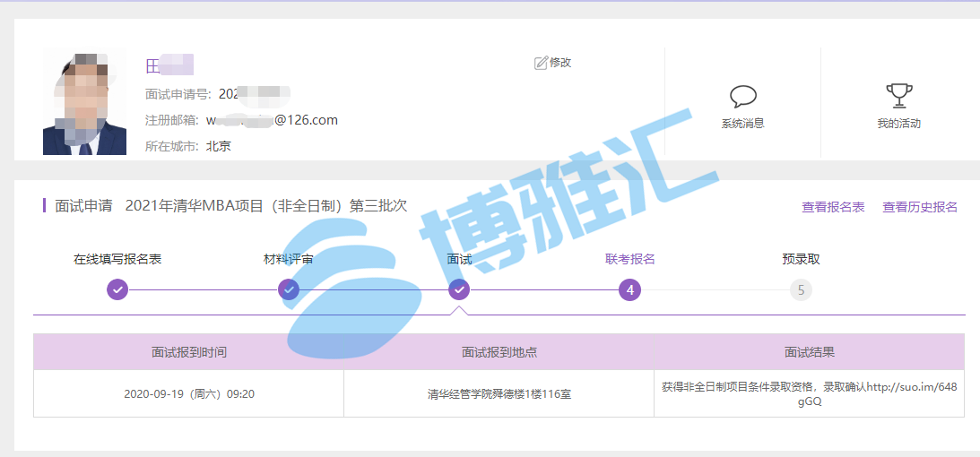Click the 面试申请 section title
Viewport: 980px width, 457px height.
82,205
